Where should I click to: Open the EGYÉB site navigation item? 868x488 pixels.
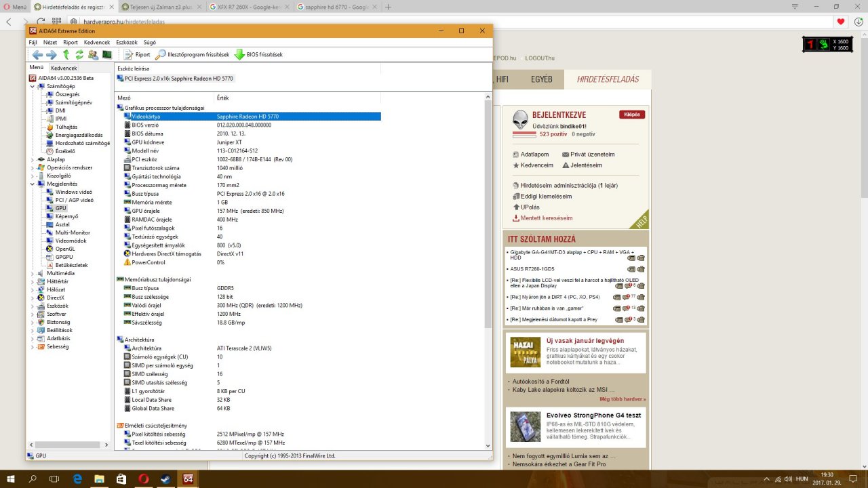click(x=542, y=79)
